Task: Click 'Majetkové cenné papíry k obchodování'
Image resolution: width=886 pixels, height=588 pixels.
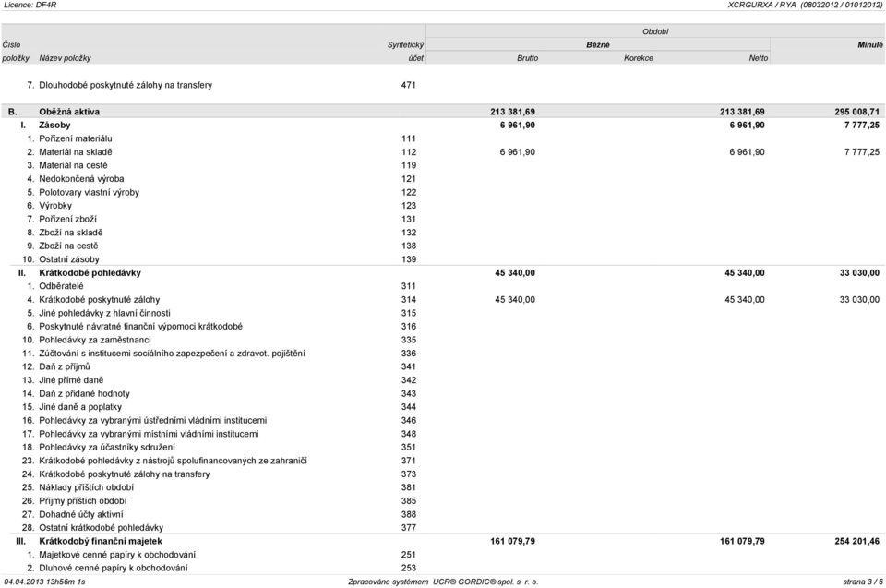Action: pyautogui.click(x=117, y=555)
